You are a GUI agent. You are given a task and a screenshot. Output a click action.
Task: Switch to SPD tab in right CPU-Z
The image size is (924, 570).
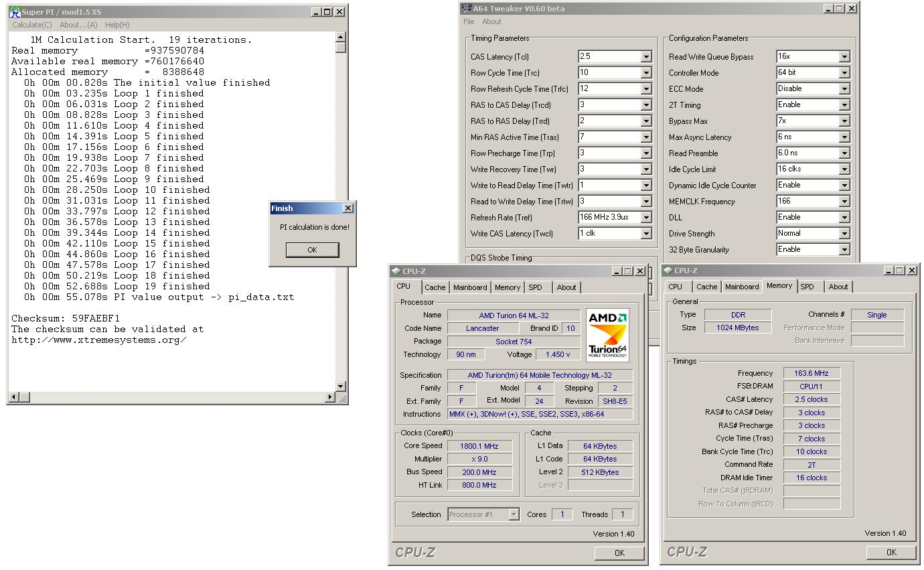tap(807, 287)
